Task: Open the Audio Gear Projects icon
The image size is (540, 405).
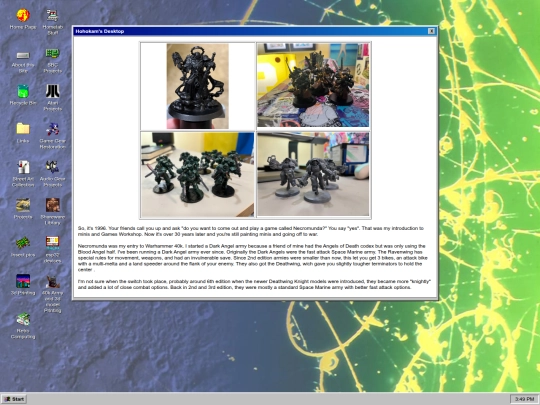Action: coord(52,174)
